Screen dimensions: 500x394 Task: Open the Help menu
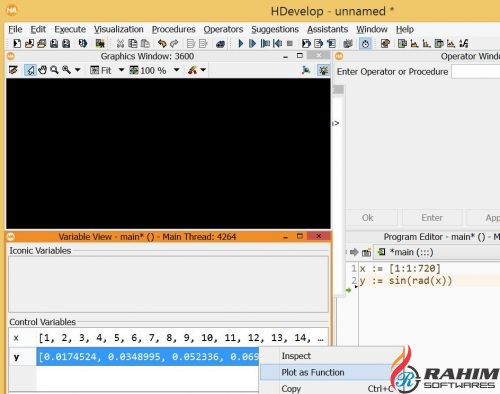[x=405, y=29]
